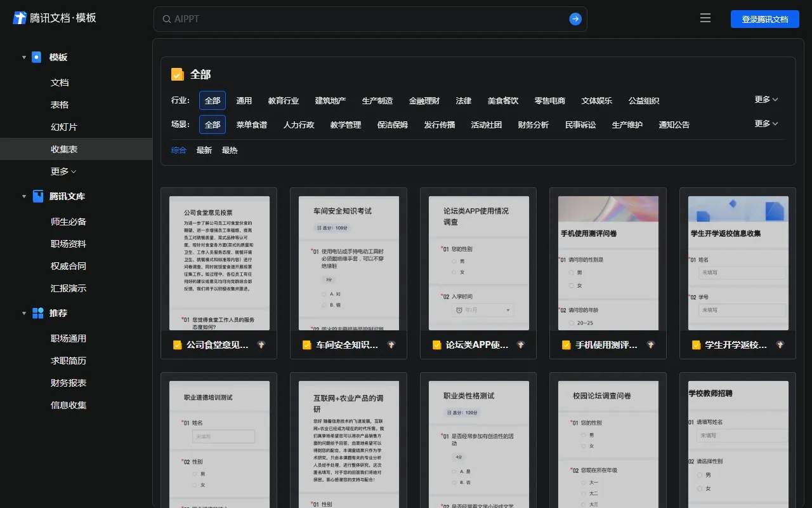Switch to 最新 sorting tab
The width and height of the screenshot is (812, 508).
coord(204,150)
